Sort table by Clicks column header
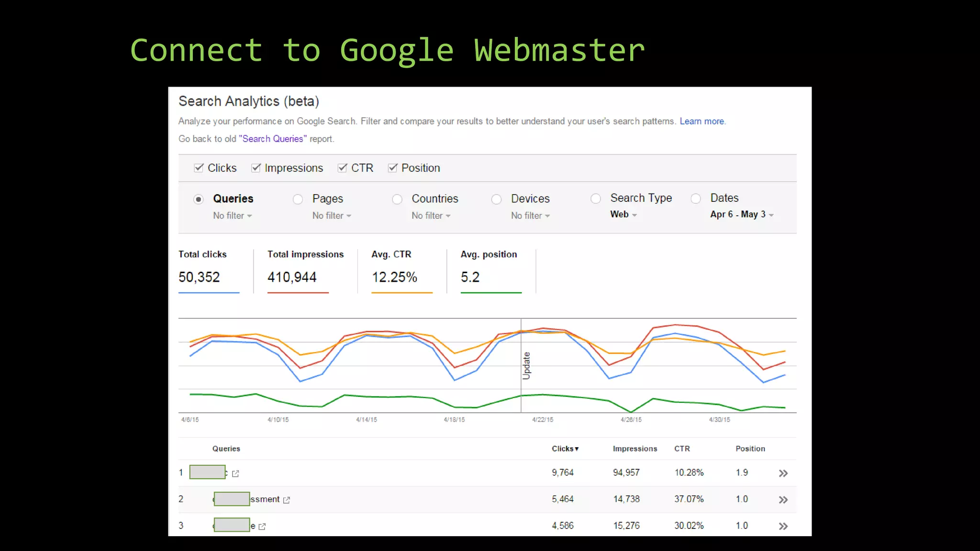Screen dimensions: 980x551 565,449
